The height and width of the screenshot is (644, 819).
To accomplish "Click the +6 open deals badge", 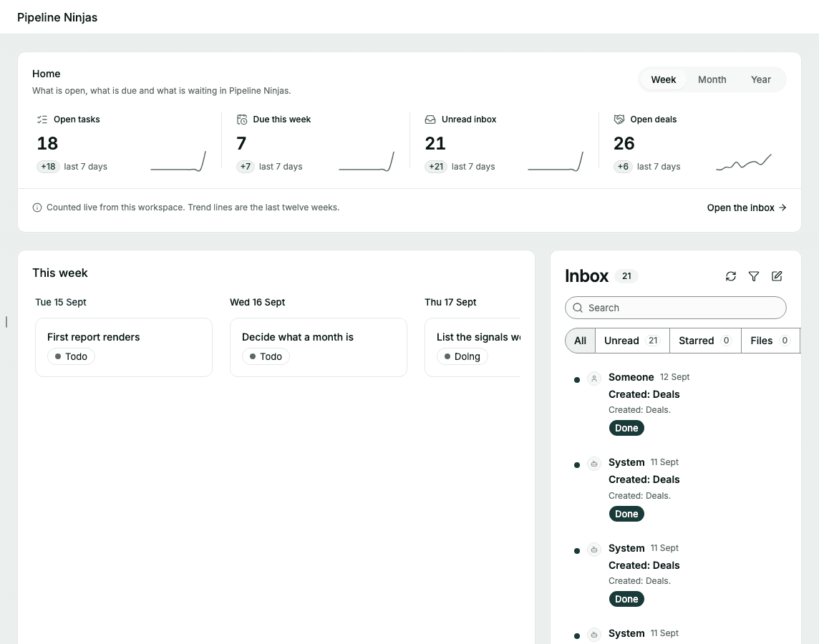I will (623, 167).
